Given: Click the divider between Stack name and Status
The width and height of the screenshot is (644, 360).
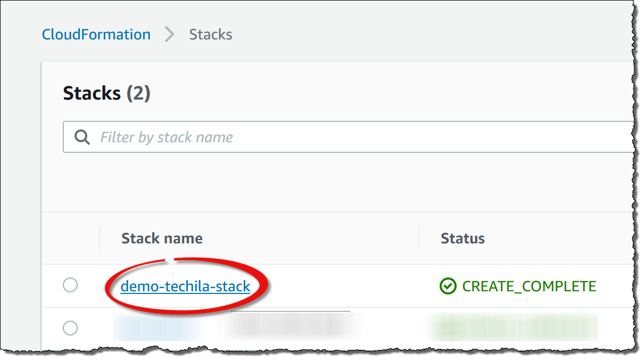Looking at the screenshot, I should click(419, 238).
